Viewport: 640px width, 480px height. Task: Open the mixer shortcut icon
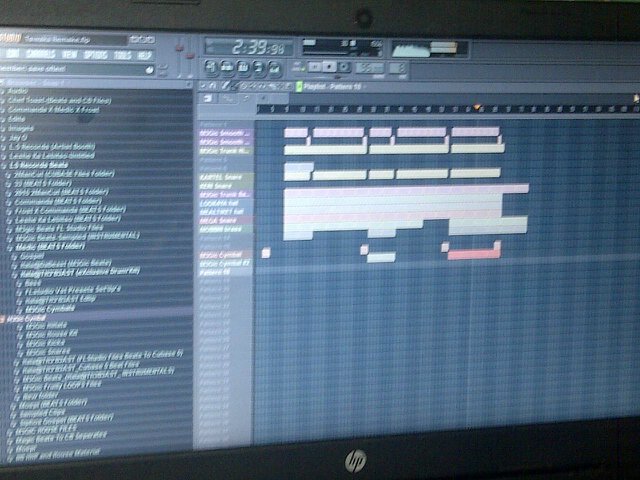[x=275, y=67]
